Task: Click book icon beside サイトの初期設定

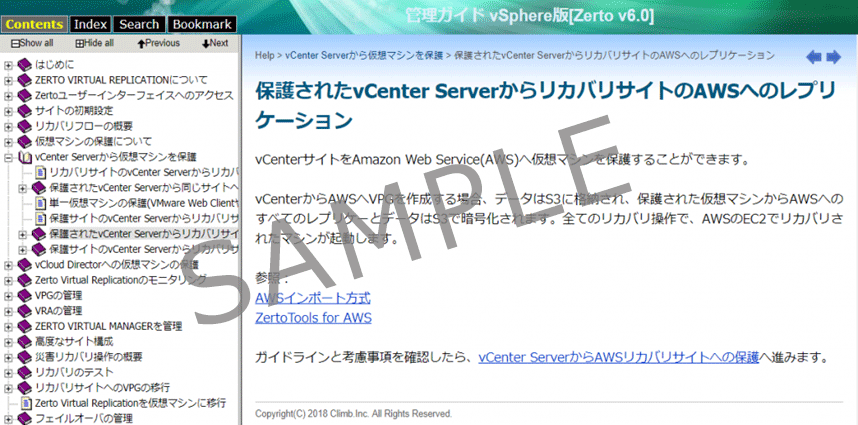Action: [25, 111]
